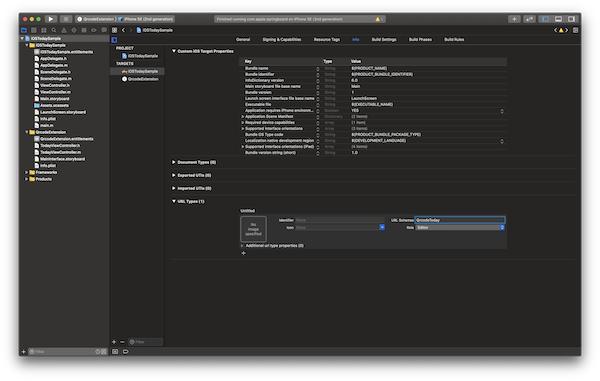Collapse Custom iOS Target Properties section
Image resolution: width=600 pixels, height=381 pixels.
pyautogui.click(x=174, y=51)
